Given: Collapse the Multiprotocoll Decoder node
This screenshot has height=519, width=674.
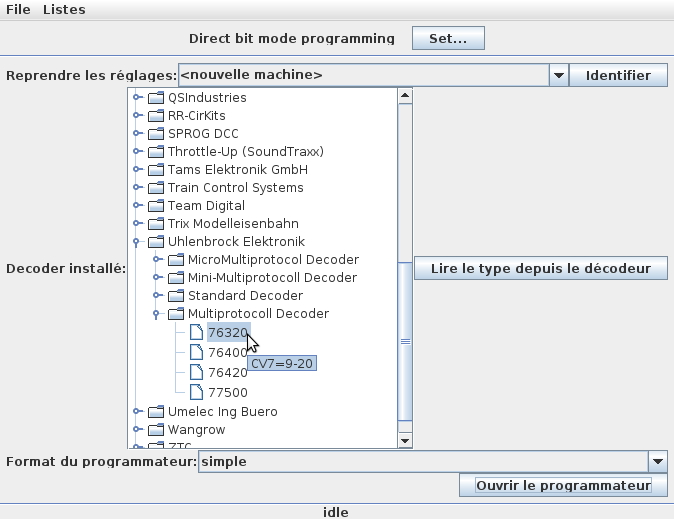Looking at the screenshot, I should (x=156, y=315).
